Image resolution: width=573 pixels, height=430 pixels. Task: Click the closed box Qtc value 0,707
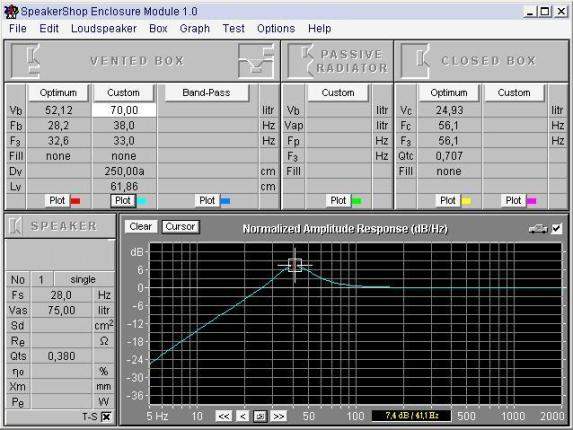pos(449,156)
